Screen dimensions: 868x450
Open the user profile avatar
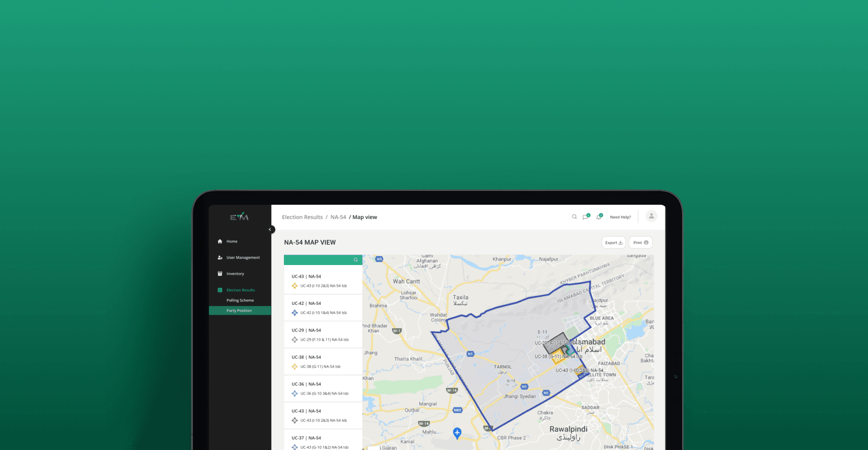[651, 216]
